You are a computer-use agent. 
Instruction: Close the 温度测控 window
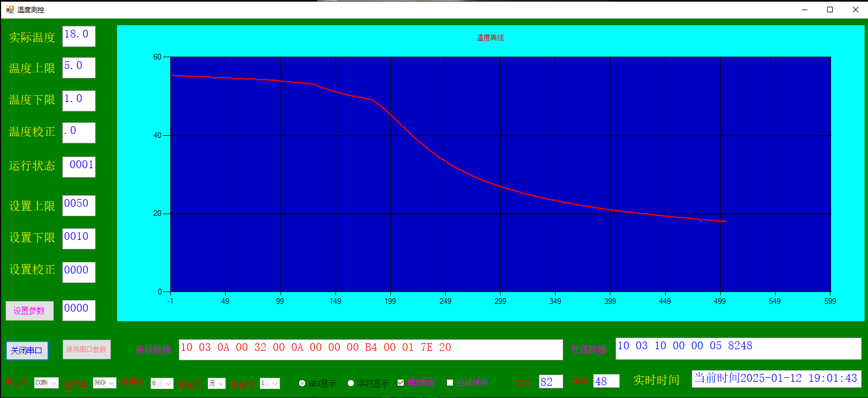855,10
